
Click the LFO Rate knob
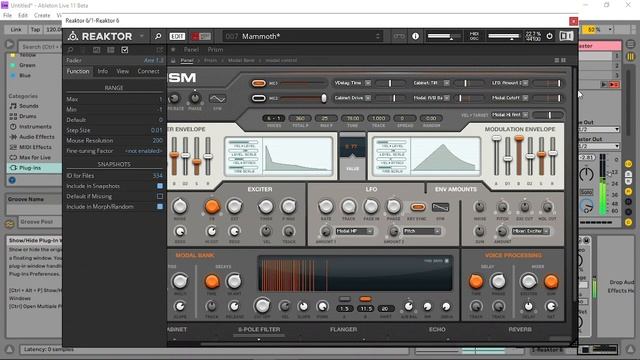[x=326, y=207]
